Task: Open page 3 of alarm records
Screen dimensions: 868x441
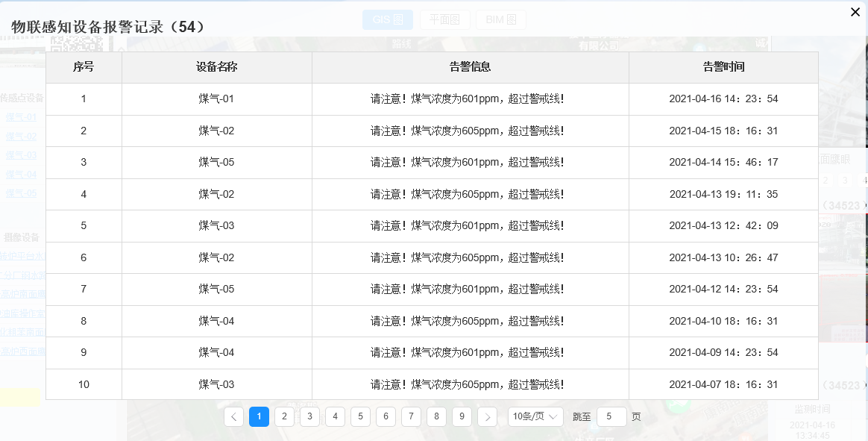Action: [x=310, y=416]
